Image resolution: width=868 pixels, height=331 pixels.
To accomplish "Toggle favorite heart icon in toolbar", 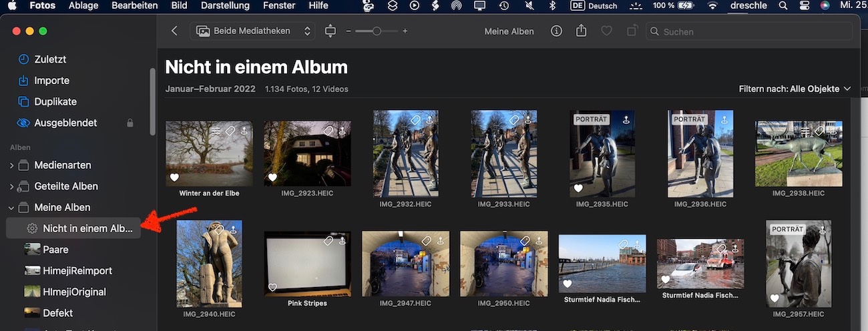I will pos(606,31).
